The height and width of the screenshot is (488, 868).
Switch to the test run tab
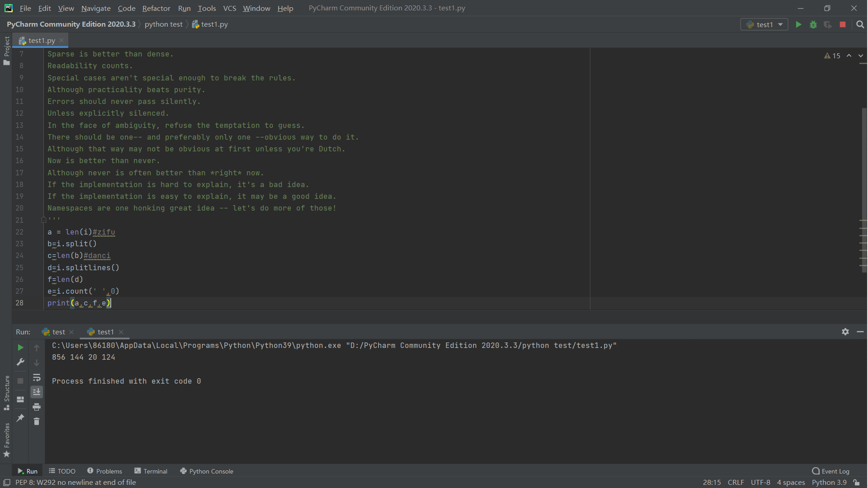(x=58, y=332)
